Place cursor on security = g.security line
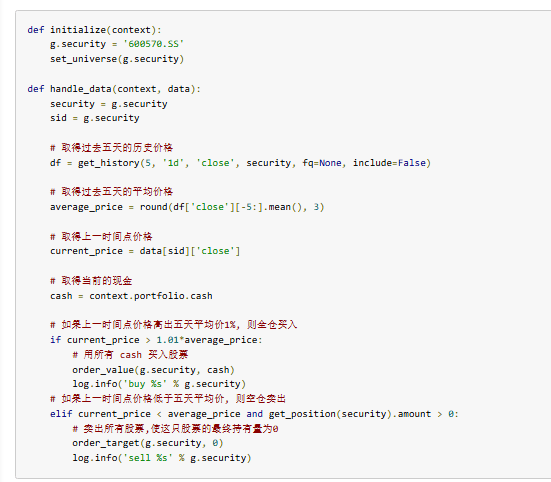The image size is (551, 482). tap(109, 104)
